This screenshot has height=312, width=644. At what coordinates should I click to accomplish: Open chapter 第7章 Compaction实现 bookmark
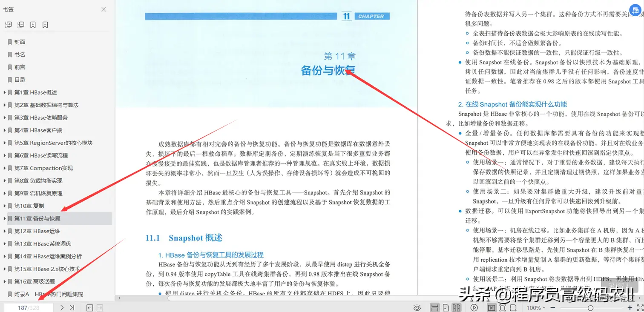tap(43, 168)
